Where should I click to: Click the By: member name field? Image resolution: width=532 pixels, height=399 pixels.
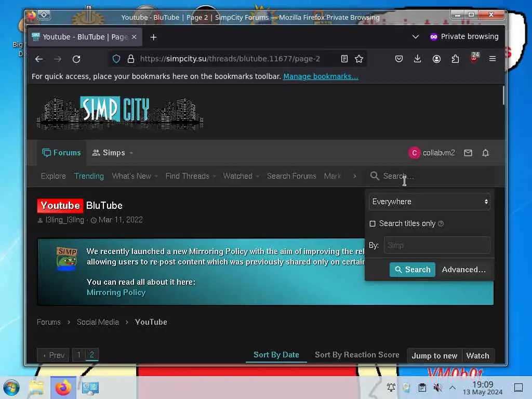436,245
